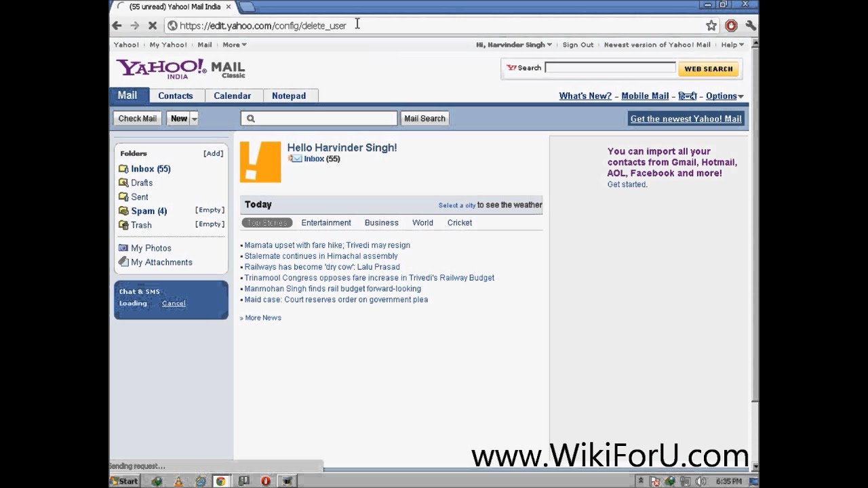The height and width of the screenshot is (488, 868).
Task: Click the Yahoo! Mail India logo
Action: click(180, 68)
